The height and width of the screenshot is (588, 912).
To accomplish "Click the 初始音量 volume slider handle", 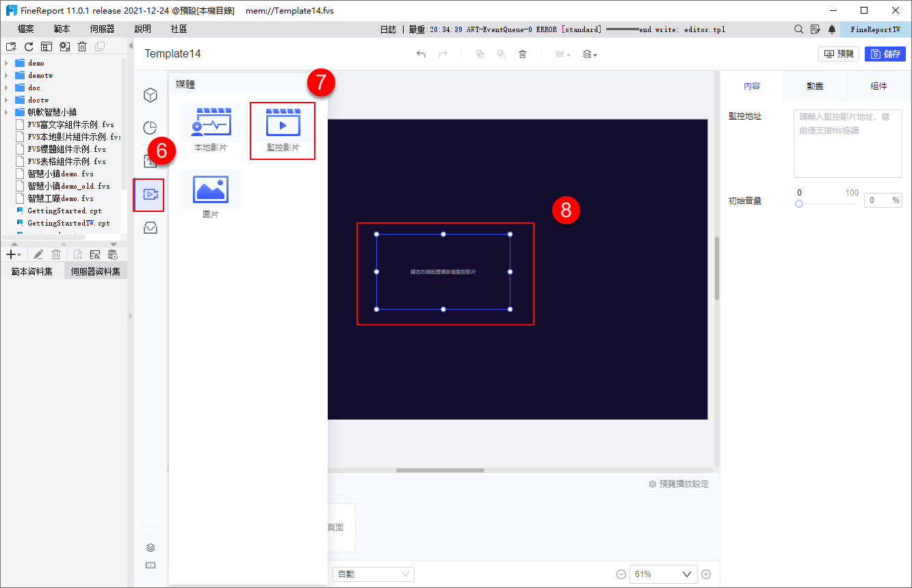I will click(x=799, y=204).
